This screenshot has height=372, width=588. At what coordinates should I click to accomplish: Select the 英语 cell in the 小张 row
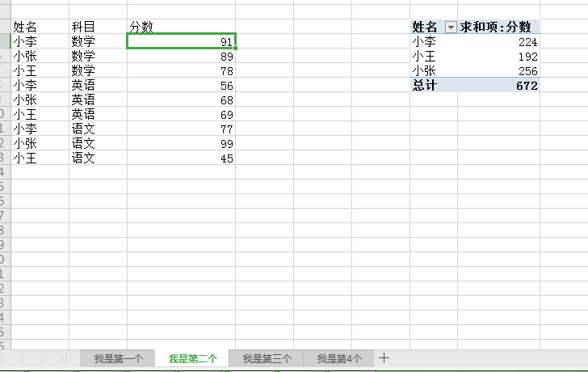(99, 99)
